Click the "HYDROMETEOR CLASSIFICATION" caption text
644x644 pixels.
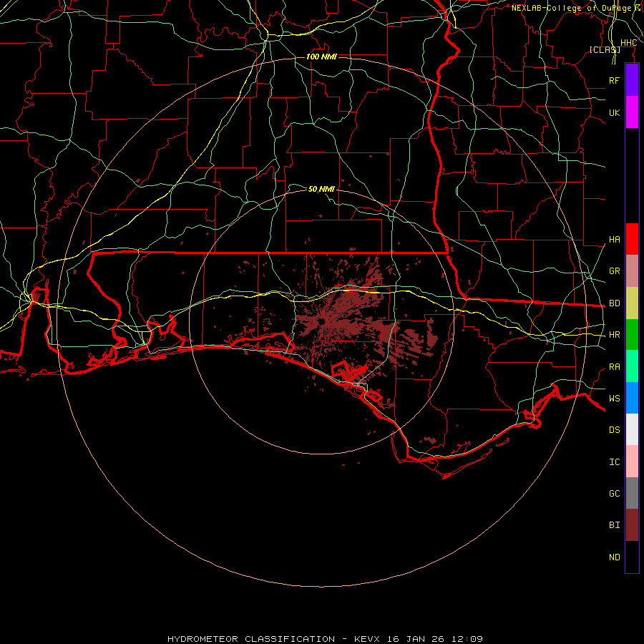(x=251, y=639)
